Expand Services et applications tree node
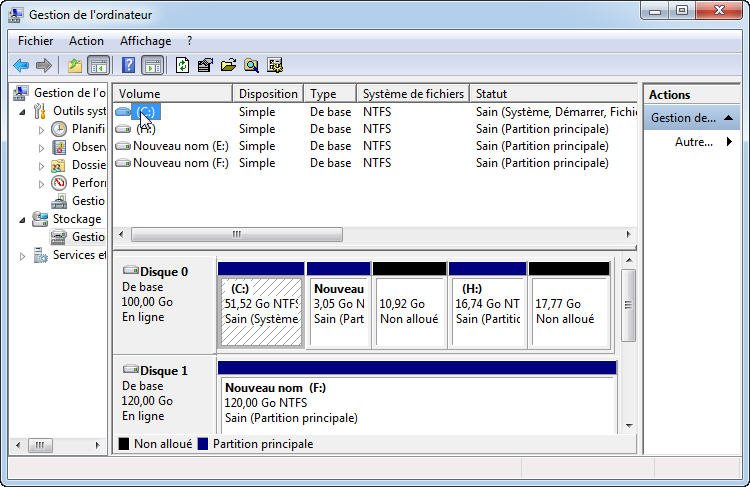Viewport: 750px width, 487px height. pyautogui.click(x=22, y=256)
